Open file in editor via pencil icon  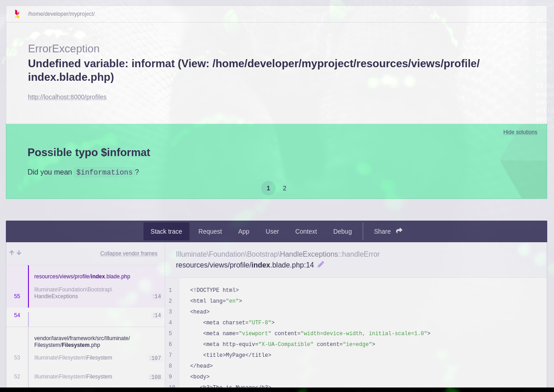321,265
